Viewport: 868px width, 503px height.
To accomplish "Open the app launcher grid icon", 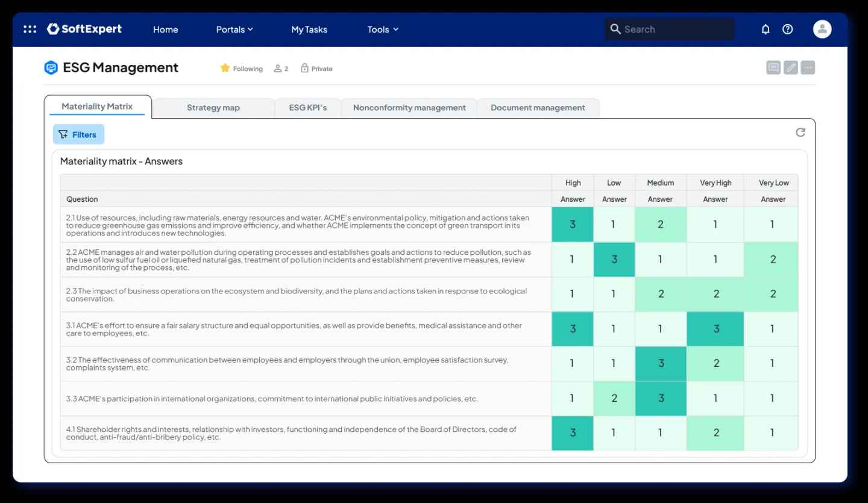I will click(x=30, y=29).
